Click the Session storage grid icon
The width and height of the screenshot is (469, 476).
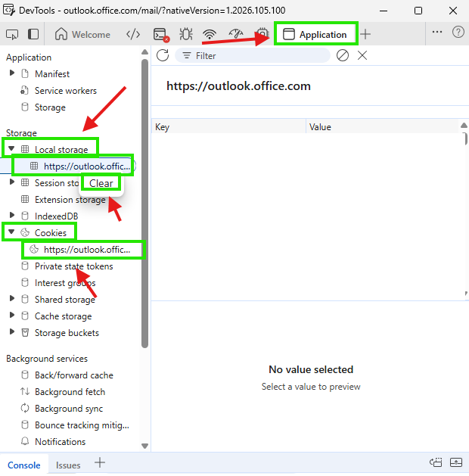tap(25, 182)
